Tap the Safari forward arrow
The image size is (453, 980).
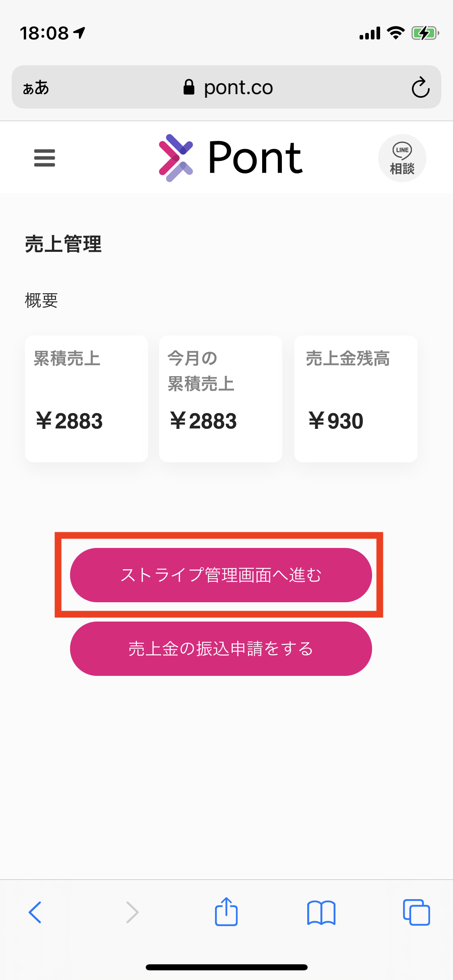[x=132, y=912]
